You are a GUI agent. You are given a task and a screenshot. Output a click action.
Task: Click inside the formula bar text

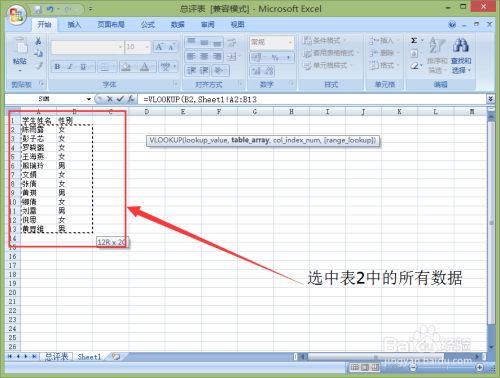[x=200, y=99]
